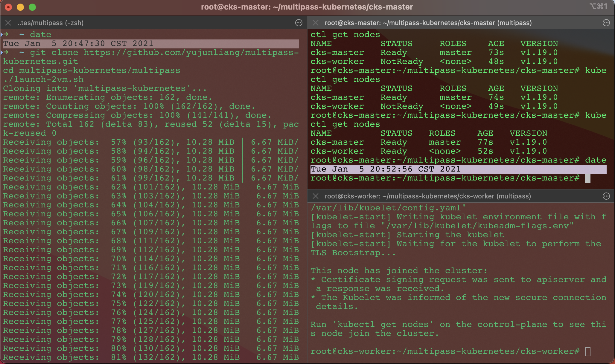The width and height of the screenshot is (615, 364).
Task: Click the window title root@cks-master text
Action: pos(307,7)
